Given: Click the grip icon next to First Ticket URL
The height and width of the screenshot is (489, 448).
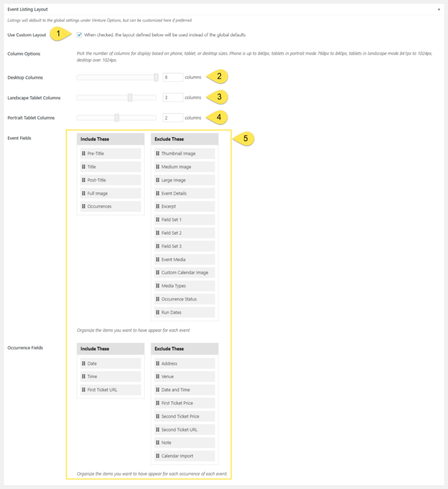Looking at the screenshot, I should pos(84,390).
